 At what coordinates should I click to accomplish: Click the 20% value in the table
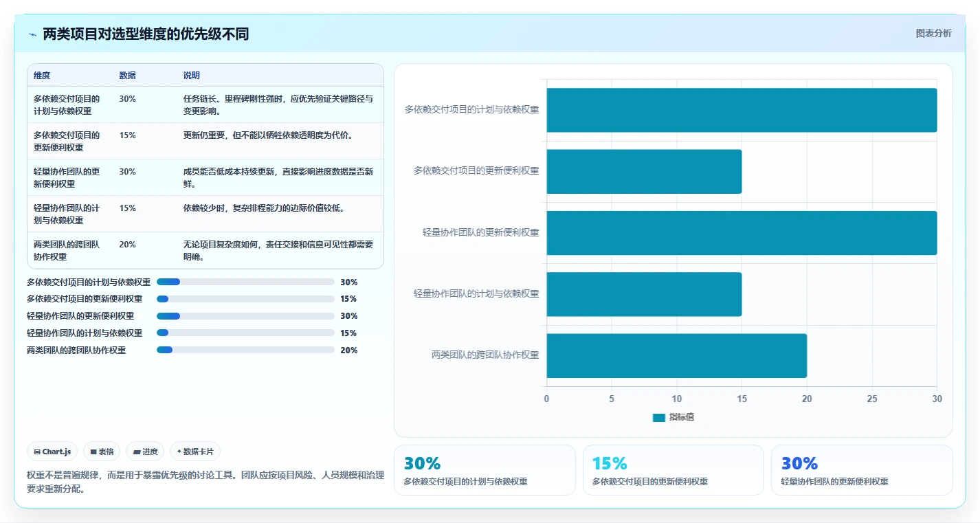pyautogui.click(x=127, y=245)
